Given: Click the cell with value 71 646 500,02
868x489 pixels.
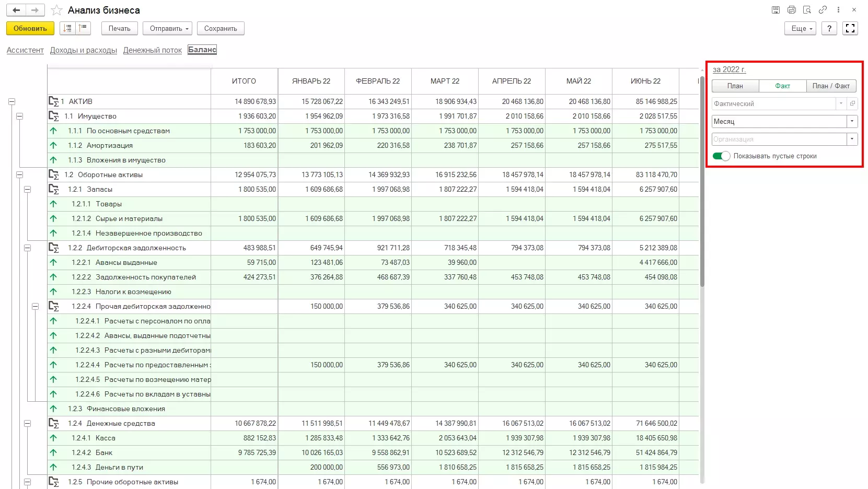Looking at the screenshot, I should coord(645,423).
